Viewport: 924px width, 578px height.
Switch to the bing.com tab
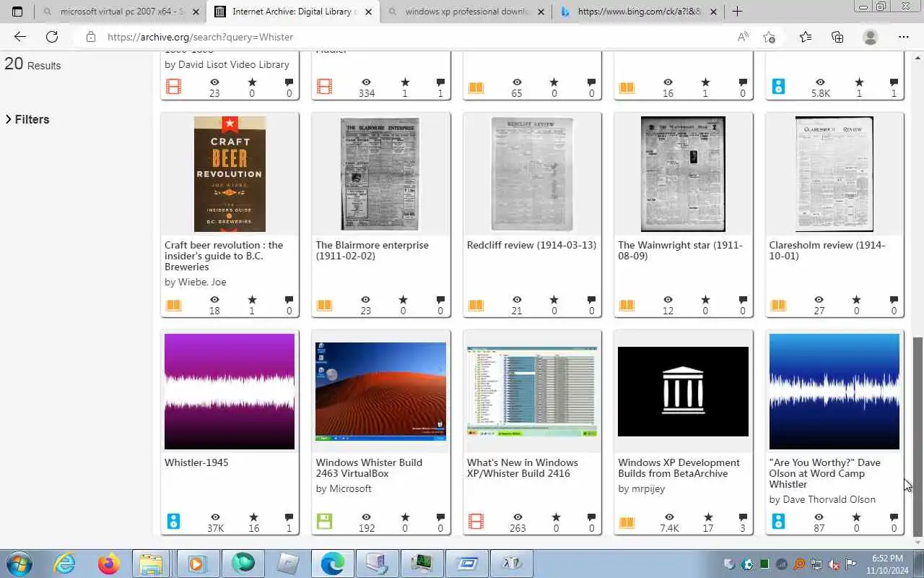tap(639, 12)
